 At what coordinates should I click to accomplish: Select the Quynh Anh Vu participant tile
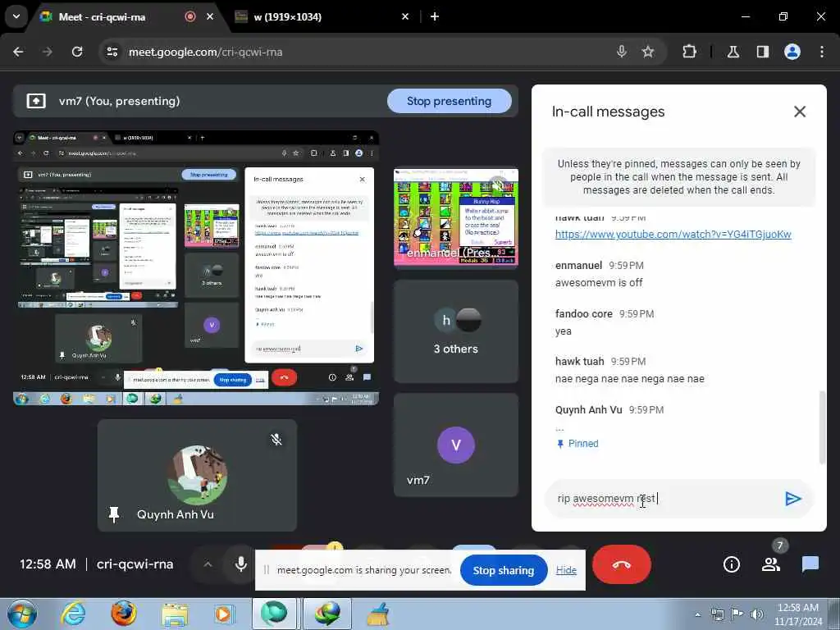pyautogui.click(x=197, y=475)
